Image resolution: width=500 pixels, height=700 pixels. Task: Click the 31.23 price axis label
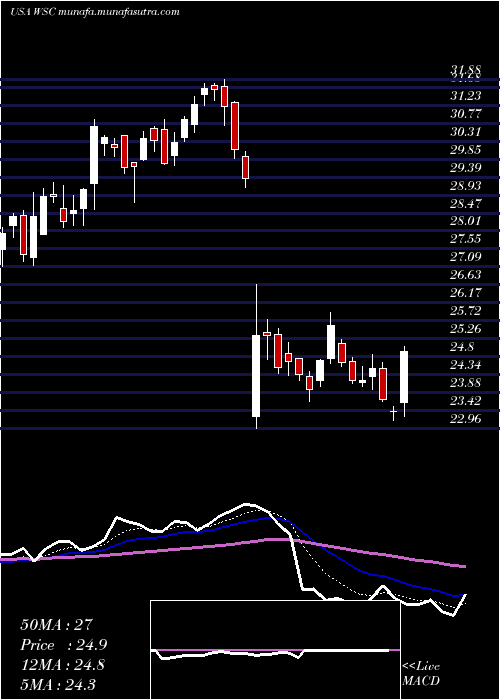(x=466, y=96)
